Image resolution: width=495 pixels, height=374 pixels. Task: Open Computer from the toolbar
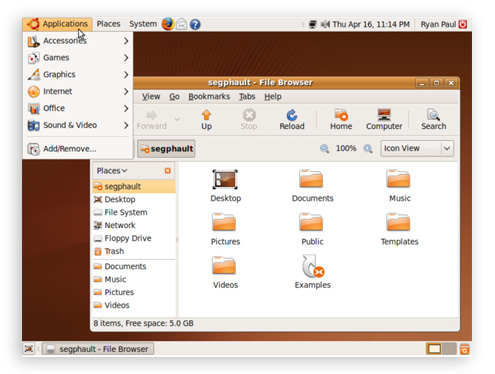point(384,120)
